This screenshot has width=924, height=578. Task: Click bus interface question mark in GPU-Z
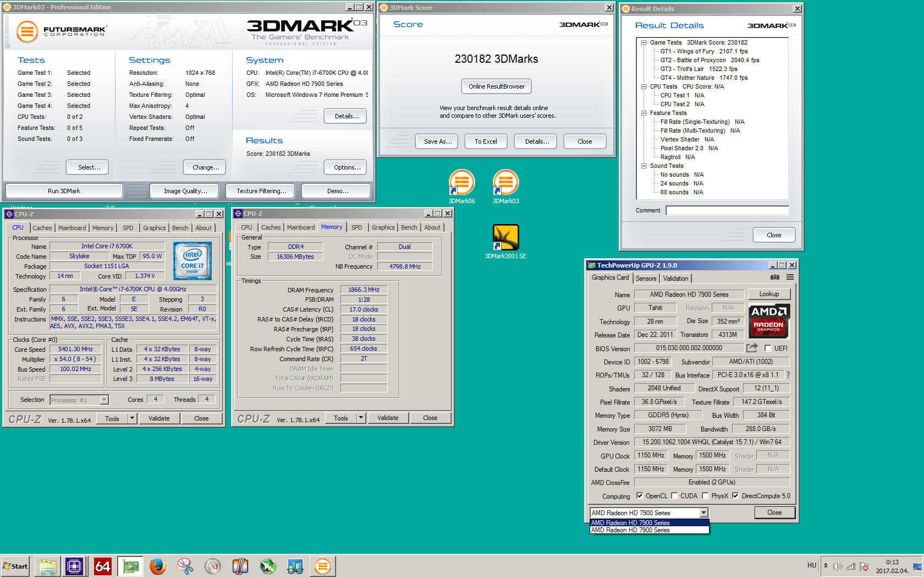click(788, 375)
